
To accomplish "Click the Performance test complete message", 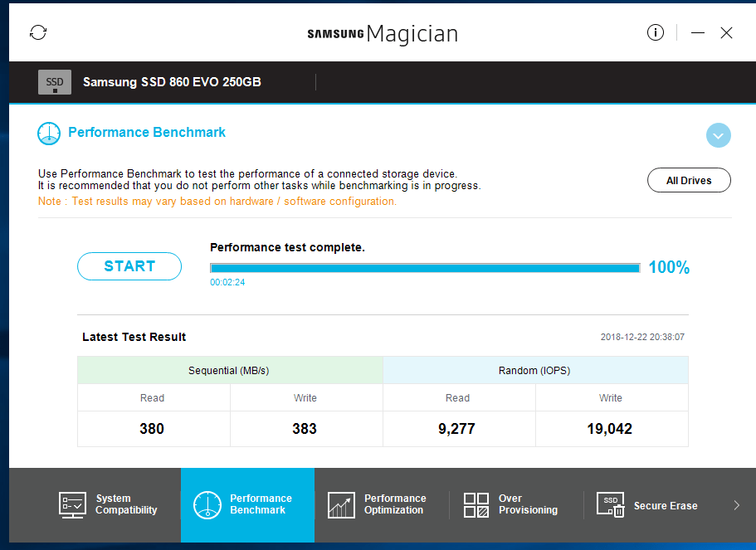I will [x=287, y=247].
